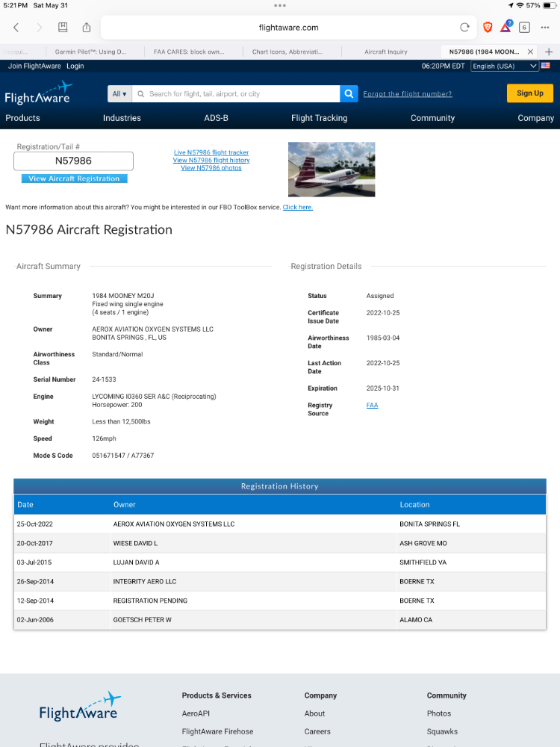Click the About footer link

click(314, 713)
